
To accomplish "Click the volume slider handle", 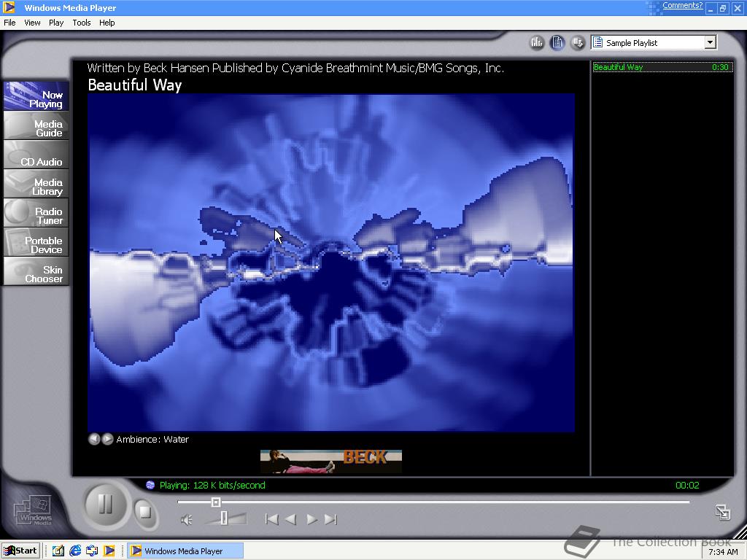I will 224,518.
